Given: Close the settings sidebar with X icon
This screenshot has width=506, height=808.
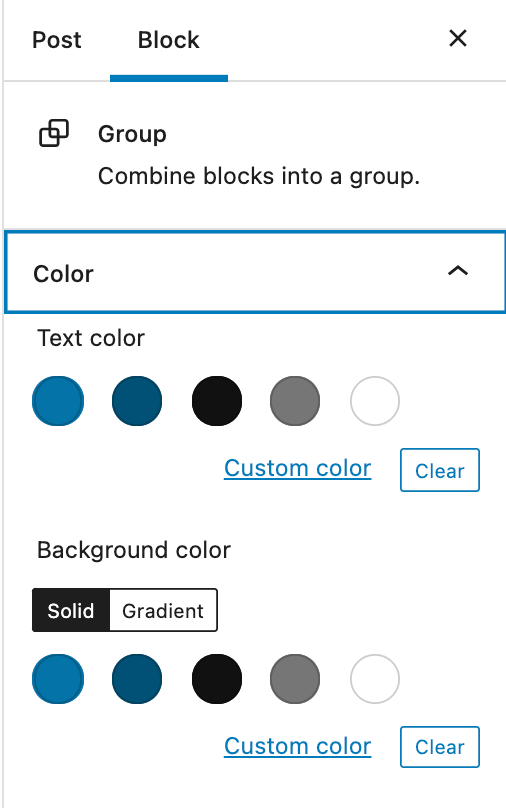Looking at the screenshot, I should 458,38.
